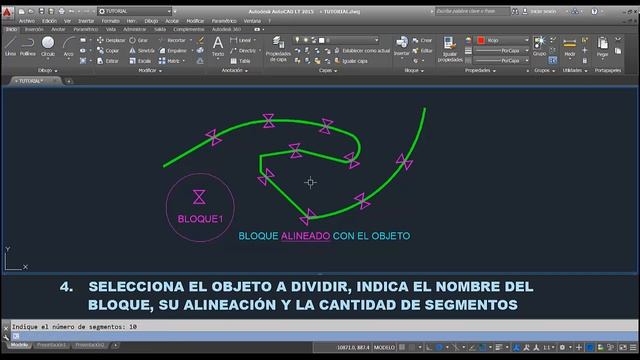Click the plus new layout button
This screenshot has width=640, height=360.
point(116,345)
